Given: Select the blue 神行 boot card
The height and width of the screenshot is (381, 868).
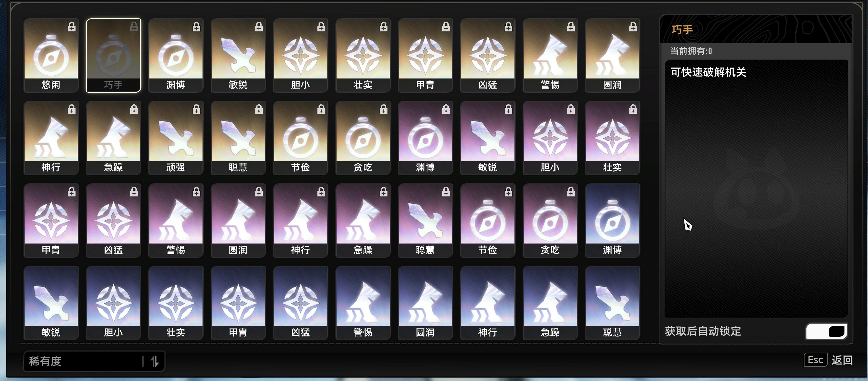Looking at the screenshot, I should coord(488,303).
